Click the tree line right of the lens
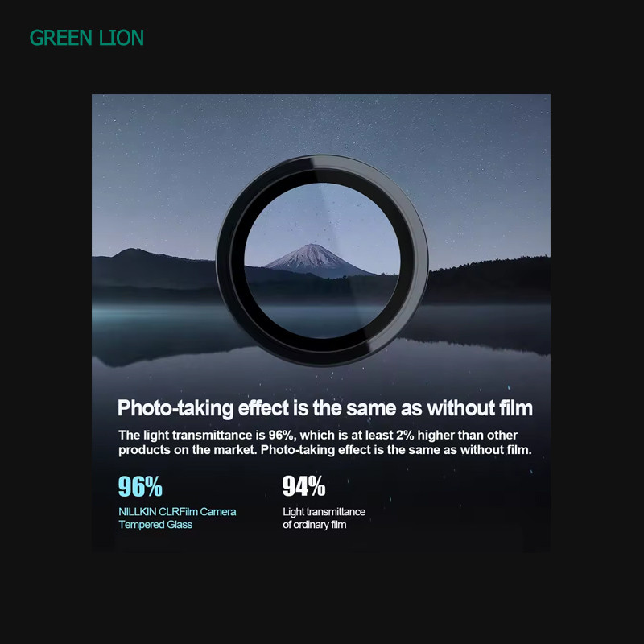This screenshot has height=644, width=644. [489, 279]
